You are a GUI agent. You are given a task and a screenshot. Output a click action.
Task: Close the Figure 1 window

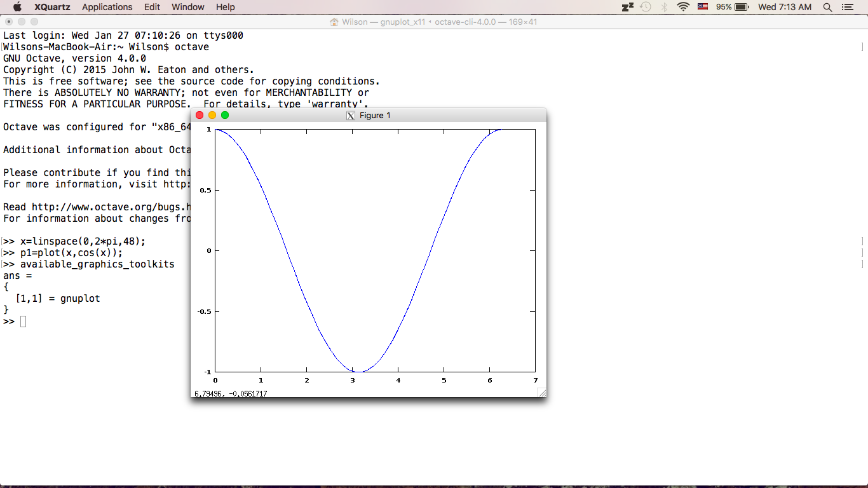(x=200, y=115)
